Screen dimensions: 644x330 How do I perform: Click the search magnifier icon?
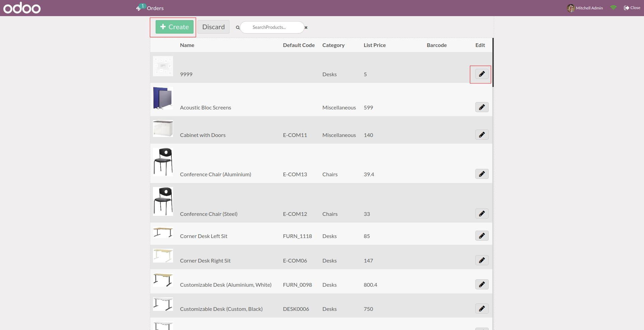tap(237, 28)
